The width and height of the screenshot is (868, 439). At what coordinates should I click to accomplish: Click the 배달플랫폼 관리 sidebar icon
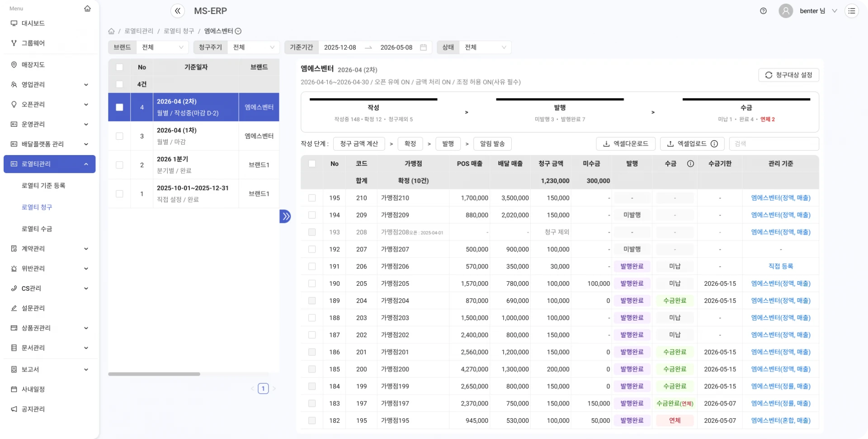click(14, 144)
